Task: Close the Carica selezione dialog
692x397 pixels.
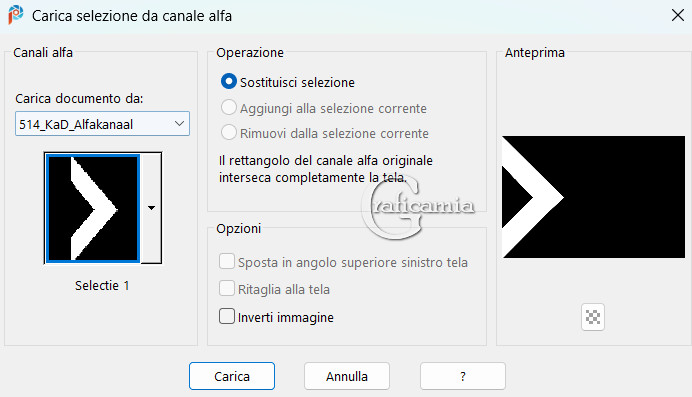Action: point(677,15)
